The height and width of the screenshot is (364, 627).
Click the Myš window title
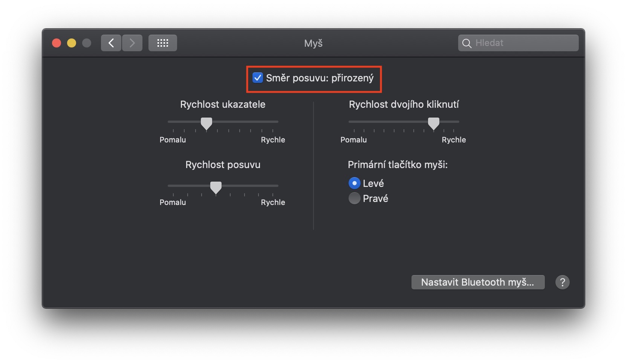click(x=313, y=43)
